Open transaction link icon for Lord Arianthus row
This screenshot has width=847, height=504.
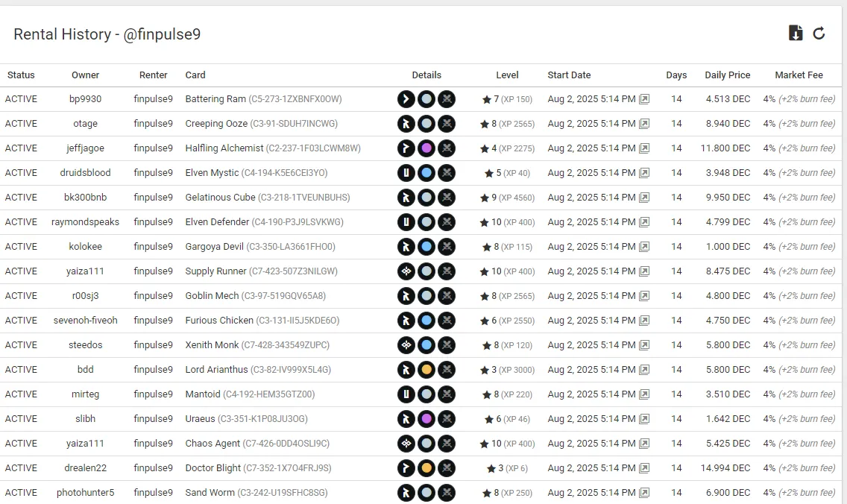(644, 370)
